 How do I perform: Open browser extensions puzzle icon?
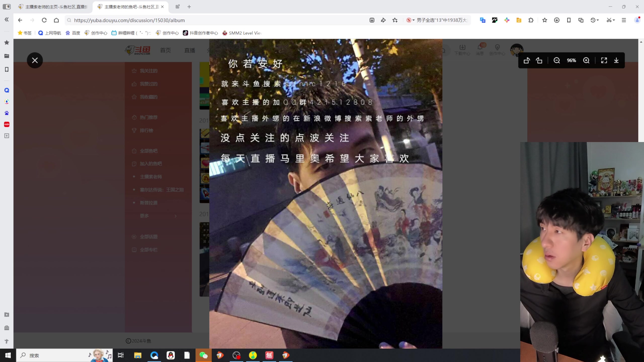(531, 20)
